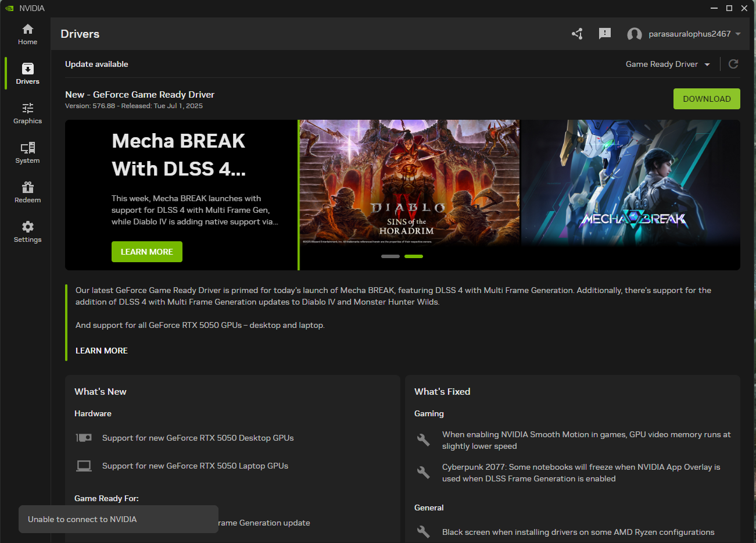This screenshot has width=756, height=543.
Task: Click wrench icon beside Cyberpunk 2077 fix
Action: pyautogui.click(x=424, y=473)
